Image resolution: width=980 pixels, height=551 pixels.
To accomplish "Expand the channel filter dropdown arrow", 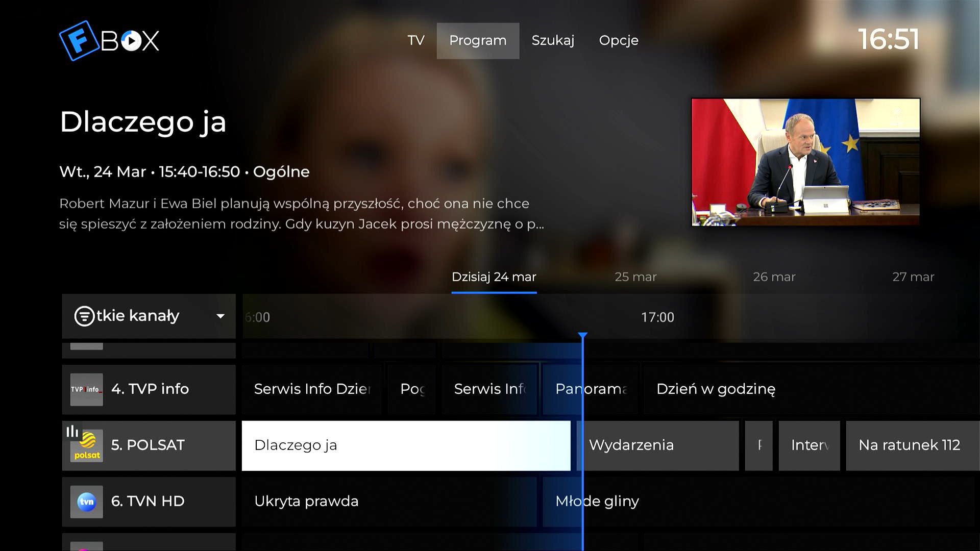I will pyautogui.click(x=220, y=316).
